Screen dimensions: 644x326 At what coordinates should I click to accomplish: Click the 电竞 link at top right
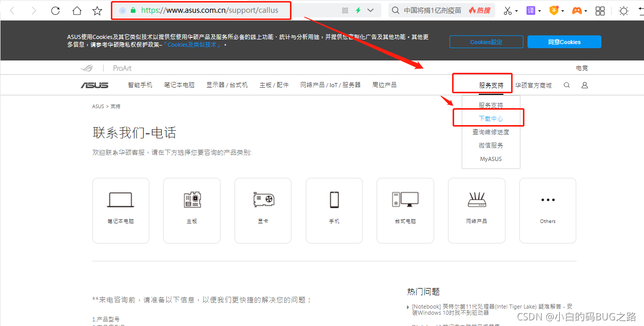click(x=582, y=68)
